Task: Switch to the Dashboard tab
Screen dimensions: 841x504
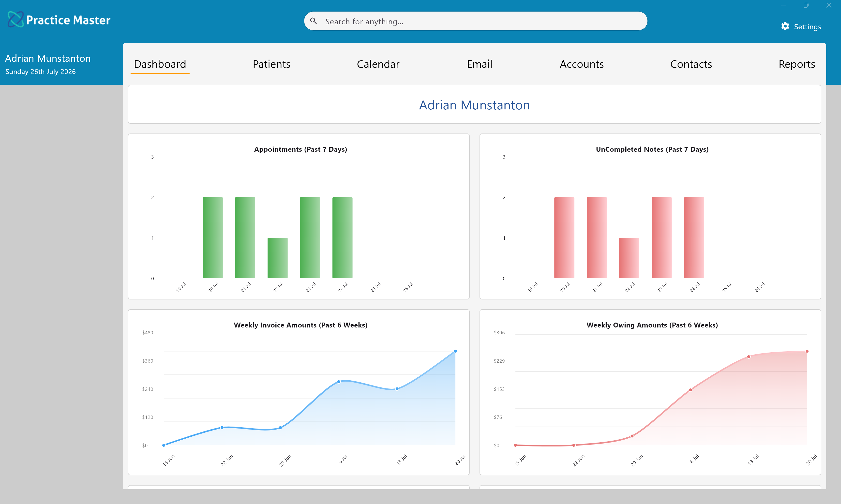Action: click(x=160, y=64)
